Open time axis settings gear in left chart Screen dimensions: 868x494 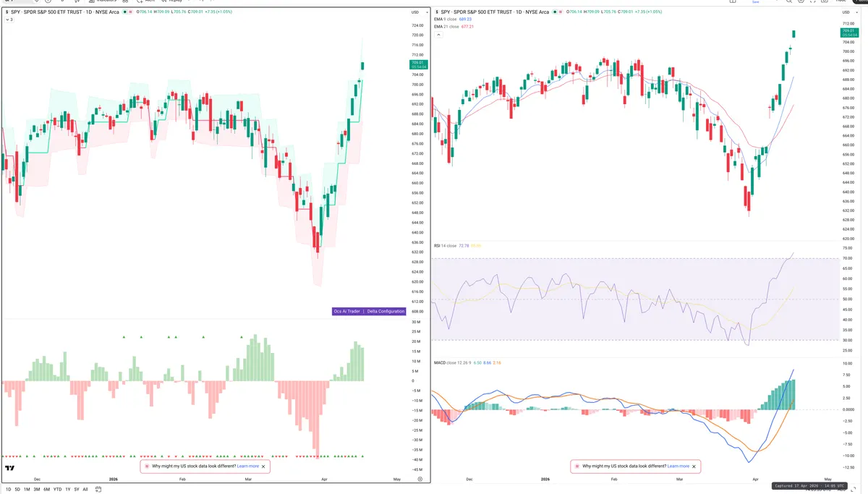420,479
